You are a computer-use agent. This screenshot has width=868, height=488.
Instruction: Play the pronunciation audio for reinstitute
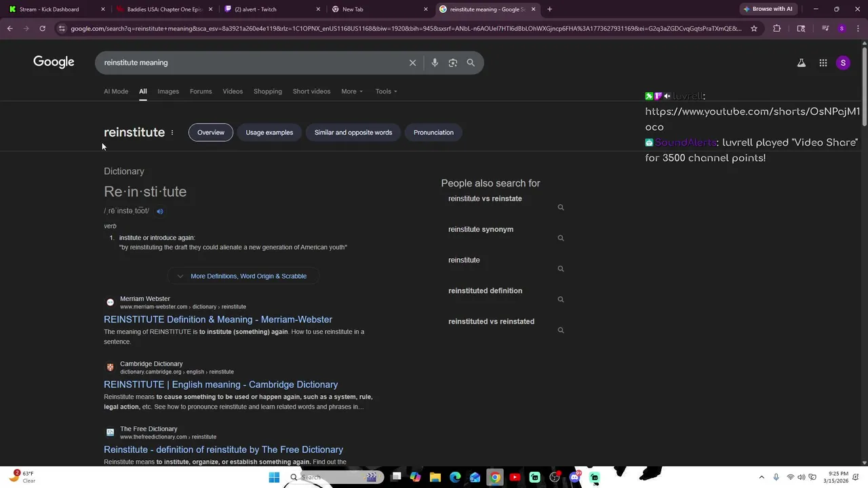click(160, 211)
